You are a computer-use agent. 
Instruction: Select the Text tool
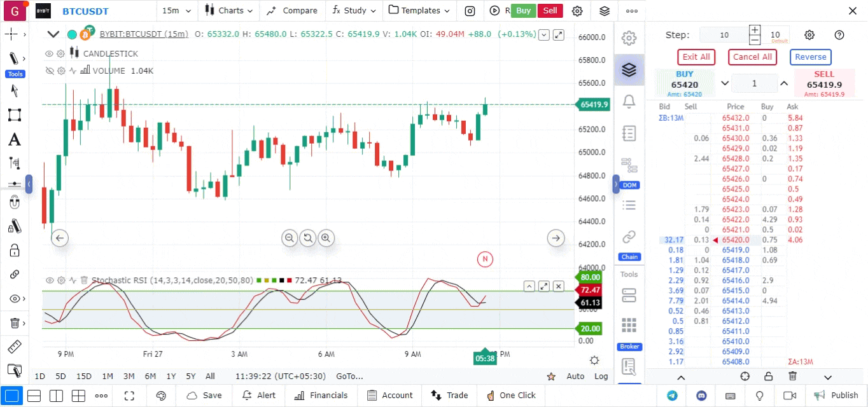[14, 139]
